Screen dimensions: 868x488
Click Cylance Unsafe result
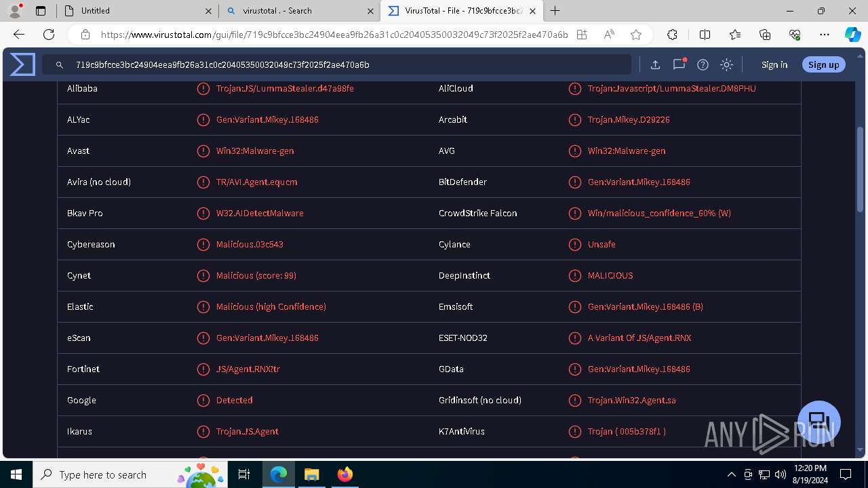(601, 244)
